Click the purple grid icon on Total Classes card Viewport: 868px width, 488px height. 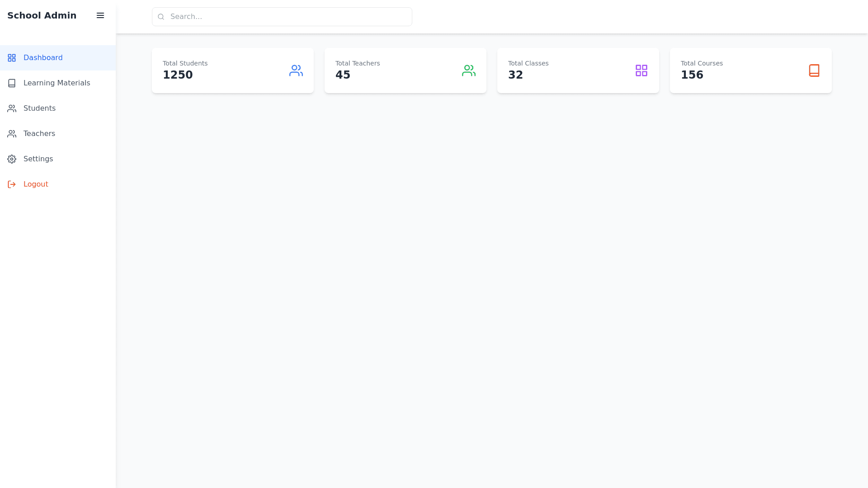[x=641, y=70]
